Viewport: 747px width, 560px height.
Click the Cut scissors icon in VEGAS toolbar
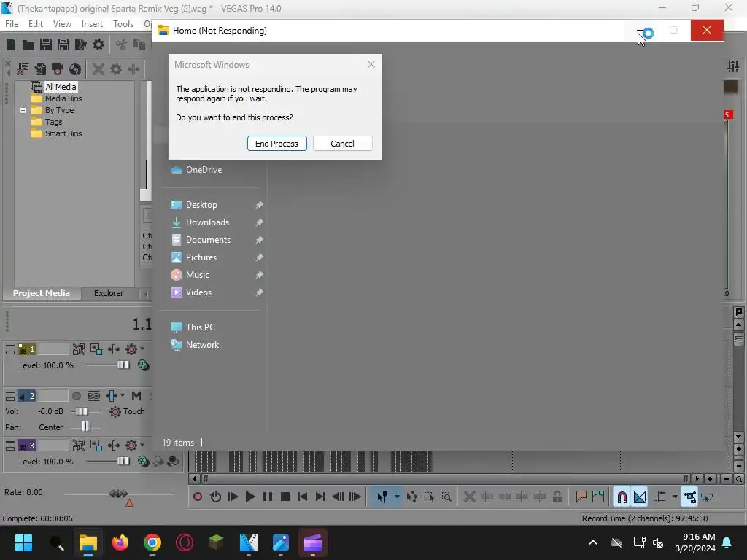tap(122, 44)
